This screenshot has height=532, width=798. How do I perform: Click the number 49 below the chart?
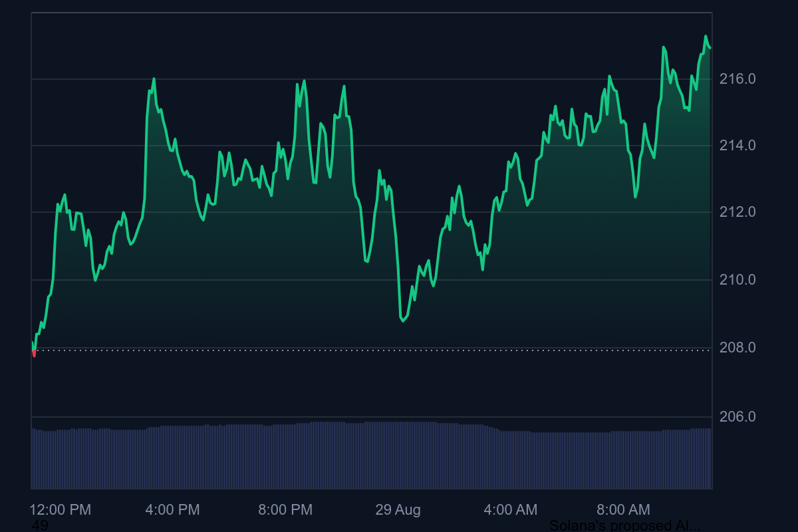(40, 525)
